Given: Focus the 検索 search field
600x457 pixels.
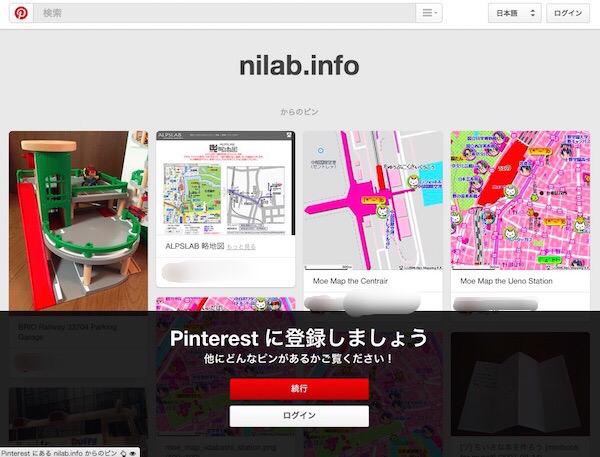Looking at the screenshot, I should point(225,13).
